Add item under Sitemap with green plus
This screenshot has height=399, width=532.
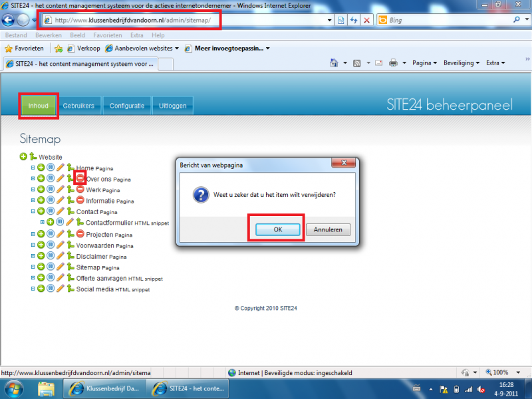click(41, 267)
